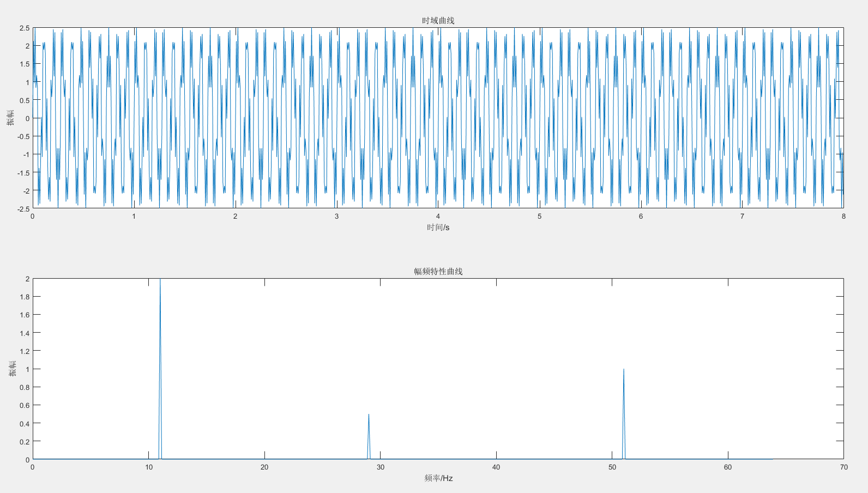Click the "10" tick label on the frequency axis

click(x=149, y=467)
